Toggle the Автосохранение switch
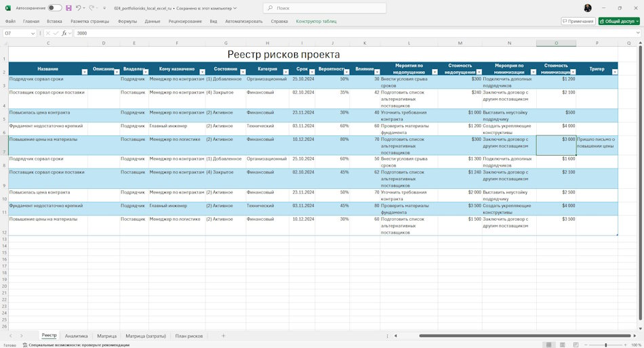 tap(55, 8)
